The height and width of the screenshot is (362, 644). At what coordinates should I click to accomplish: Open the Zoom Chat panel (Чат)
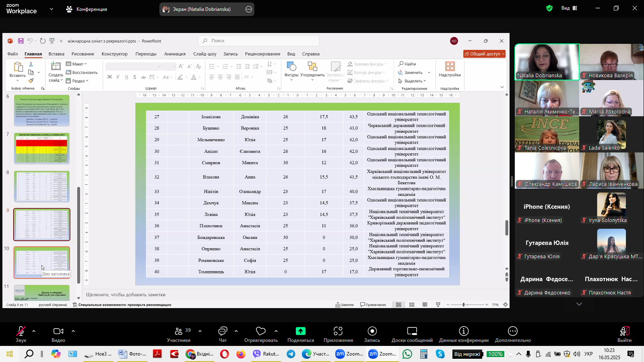223,331
